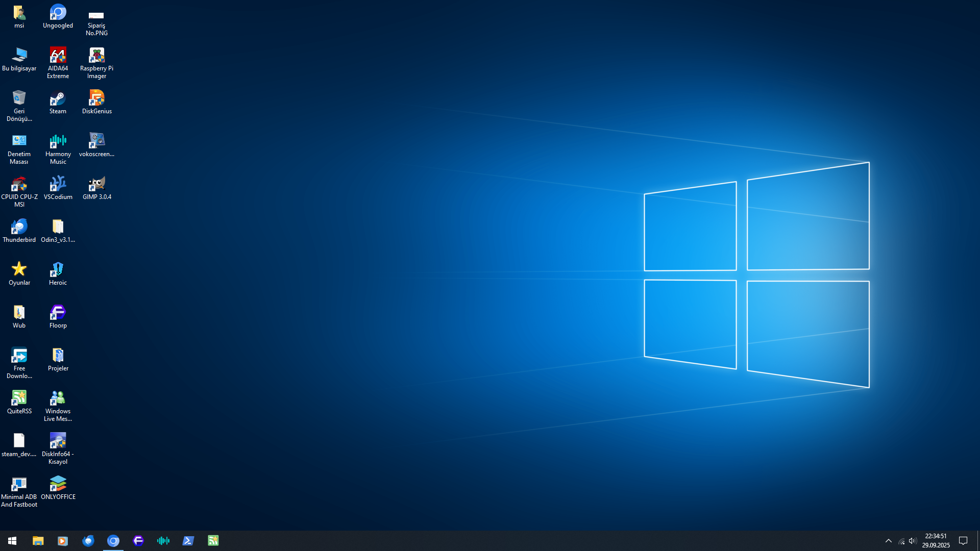Image resolution: width=980 pixels, height=551 pixels.
Task: Select the DiskGenius desktop shortcut
Action: click(96, 103)
